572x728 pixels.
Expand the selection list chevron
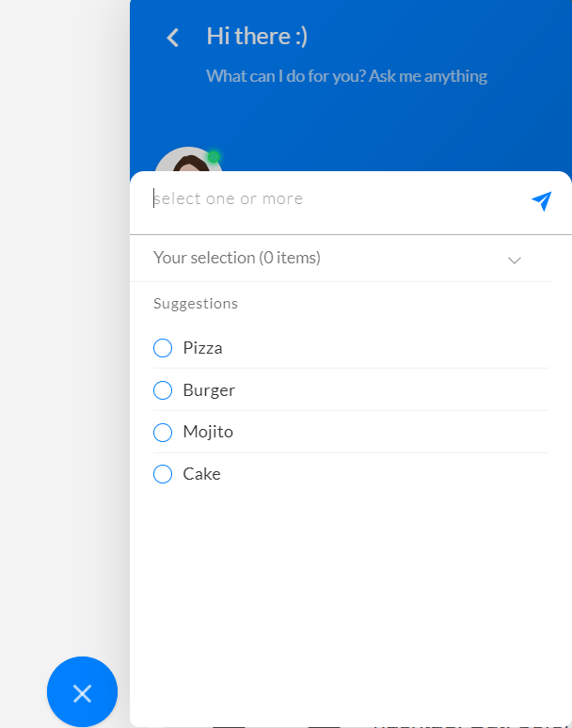pyautogui.click(x=515, y=260)
